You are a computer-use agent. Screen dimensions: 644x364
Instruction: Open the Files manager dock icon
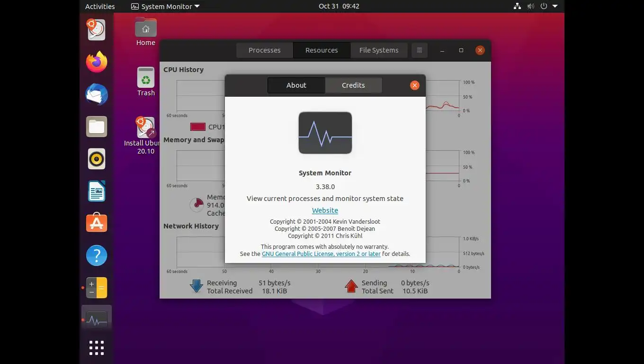coord(97,127)
